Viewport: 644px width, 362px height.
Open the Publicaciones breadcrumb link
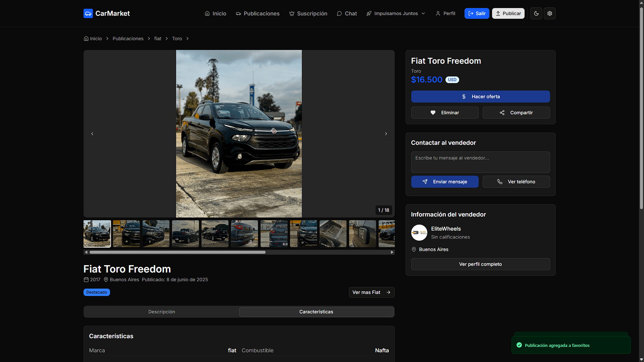[128, 39]
